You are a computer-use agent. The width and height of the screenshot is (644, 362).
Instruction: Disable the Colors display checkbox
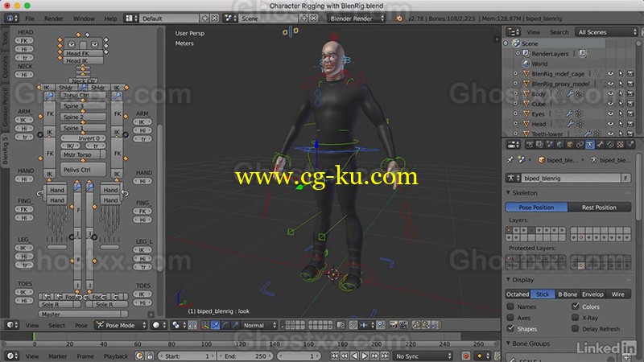(x=575, y=306)
